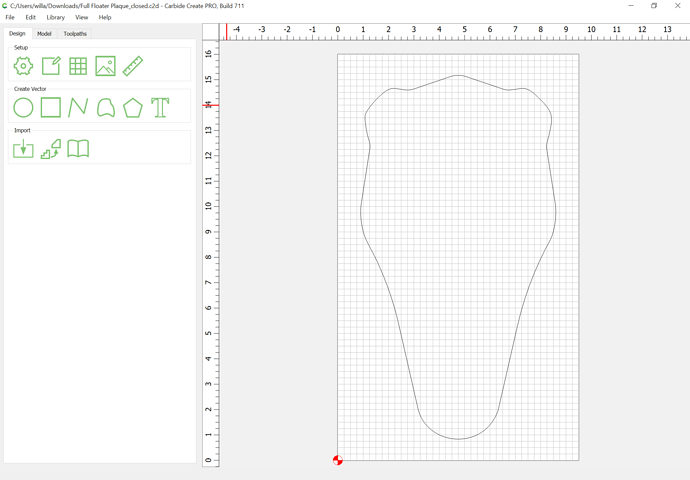This screenshot has width=690, height=480.
Task: Select the Polygon tool
Action: pyautogui.click(x=133, y=108)
